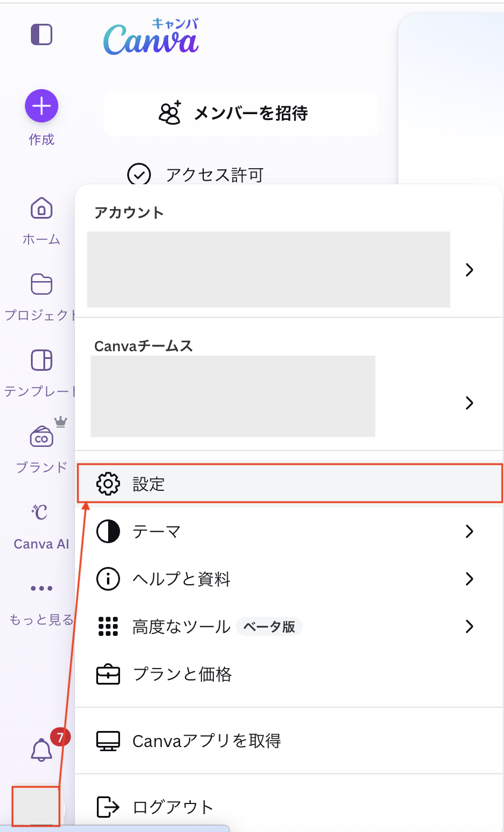The height and width of the screenshot is (832, 504).
Task: Click briefcase icon beside プランと価格
Action: point(108,674)
